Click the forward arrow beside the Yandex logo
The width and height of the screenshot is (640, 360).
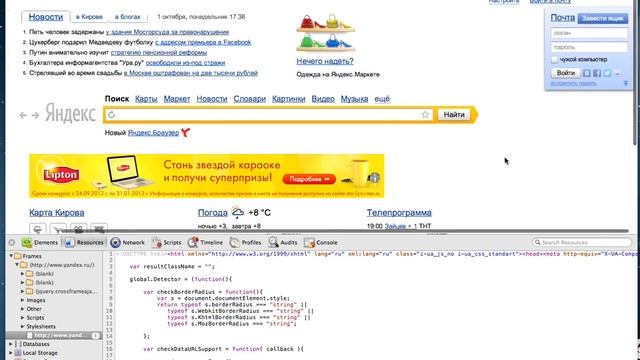click(x=36, y=116)
